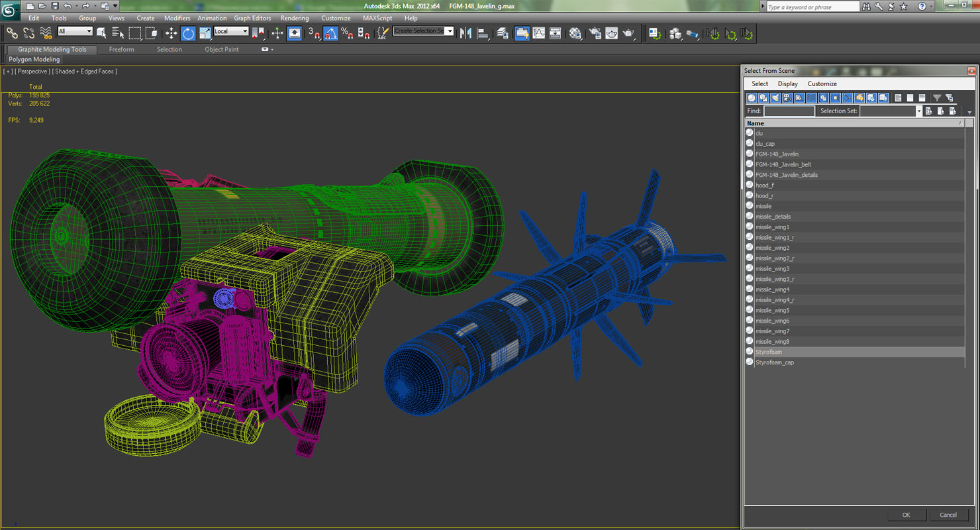Viewport: 980px width, 530px height.
Task: Select the FGM-148_Javelin_belt list item
Action: 854,164
